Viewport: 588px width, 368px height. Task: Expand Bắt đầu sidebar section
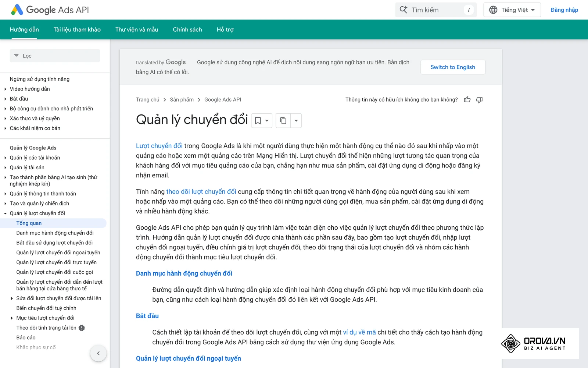click(5, 99)
